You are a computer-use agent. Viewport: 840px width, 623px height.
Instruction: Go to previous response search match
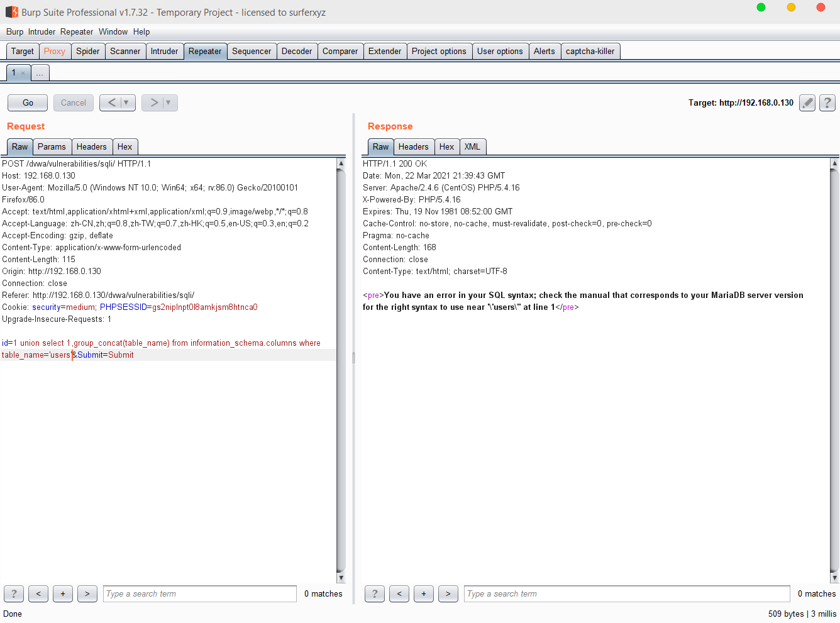[x=399, y=593]
